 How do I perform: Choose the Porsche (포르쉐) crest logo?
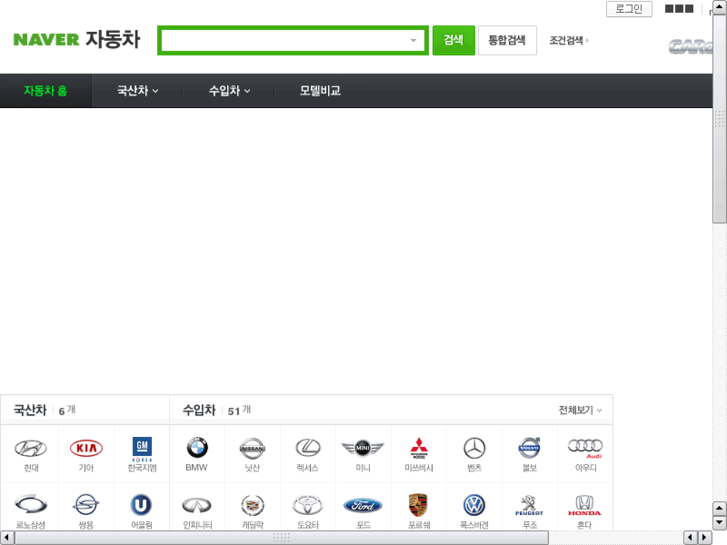tap(418, 505)
